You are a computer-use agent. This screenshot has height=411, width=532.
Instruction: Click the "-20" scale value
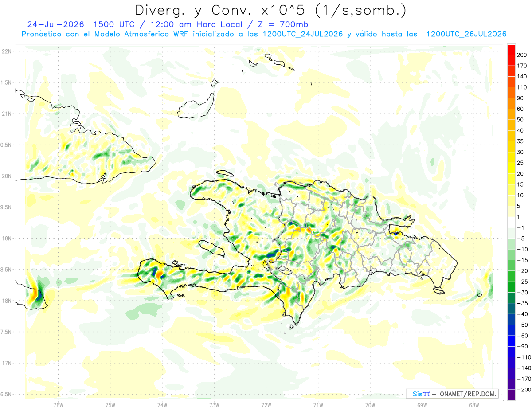tap(522, 271)
